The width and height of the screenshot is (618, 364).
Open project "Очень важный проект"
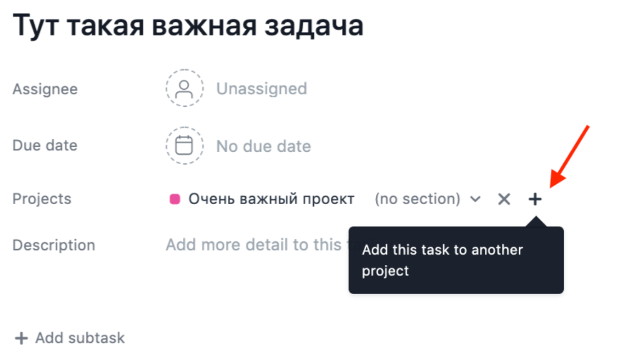[271, 199]
